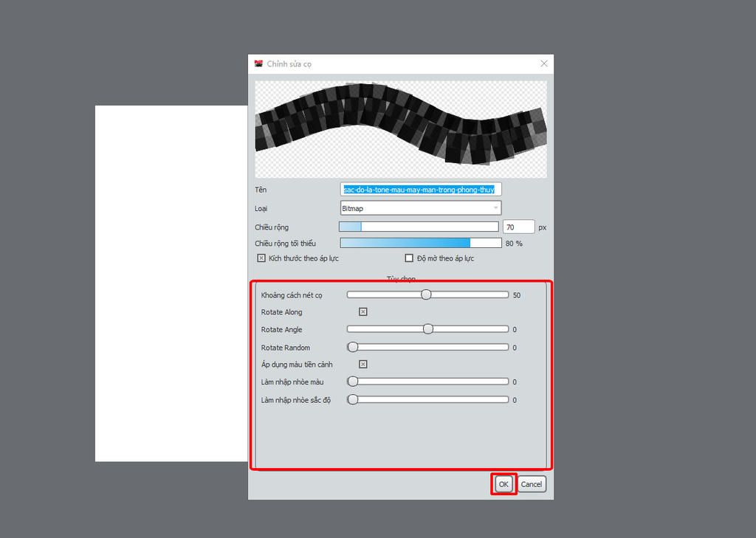Screen dimensions: 756x538
Task: Toggle Áp dụng màu tiền cảnh checkbox
Action: tap(362, 365)
